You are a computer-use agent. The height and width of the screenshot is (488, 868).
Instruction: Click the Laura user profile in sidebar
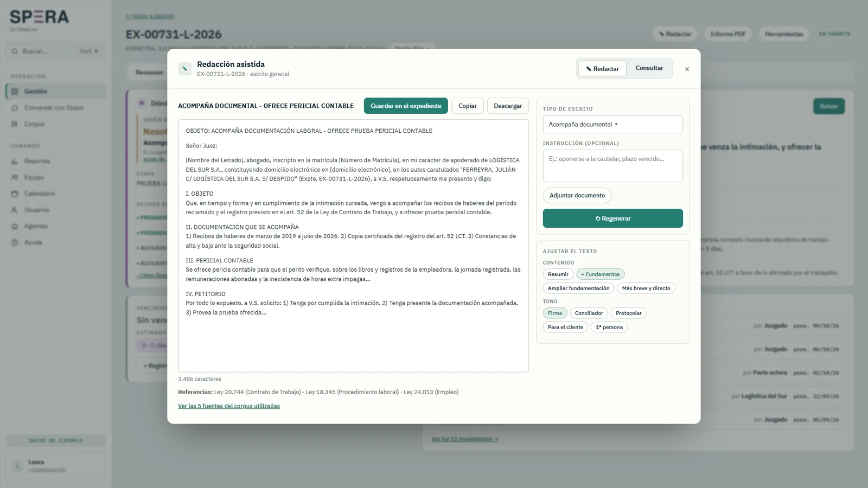pyautogui.click(x=56, y=466)
